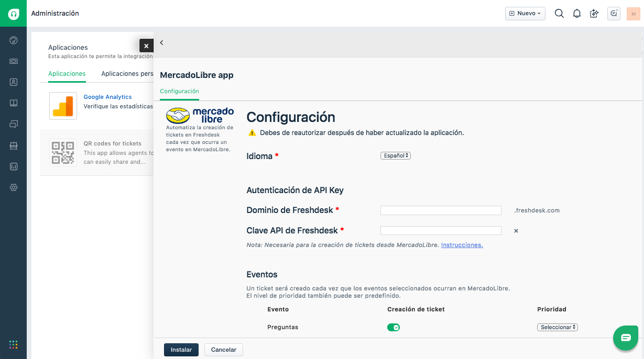Select the Aplicaciones tab
The height and width of the screenshot is (359, 644).
point(67,74)
